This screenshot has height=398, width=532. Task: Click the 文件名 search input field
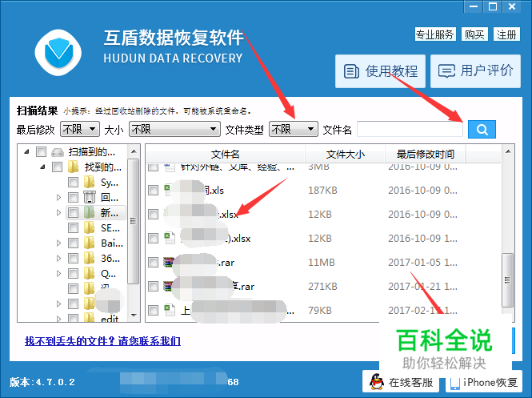click(410, 130)
